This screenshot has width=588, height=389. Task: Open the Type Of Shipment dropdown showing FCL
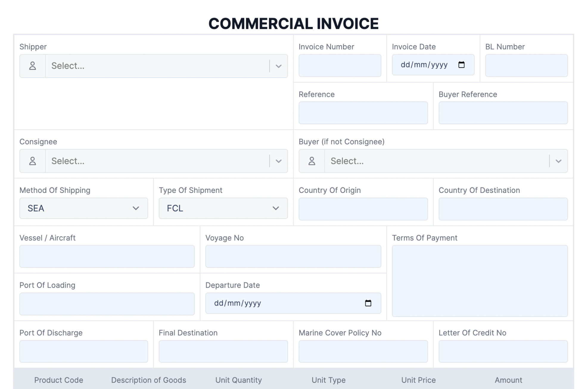coord(223,208)
